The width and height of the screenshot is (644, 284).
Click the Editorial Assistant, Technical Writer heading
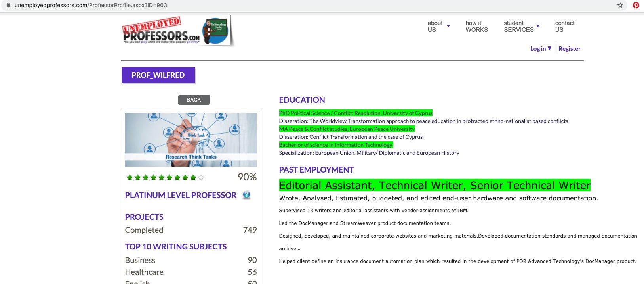(x=434, y=185)
